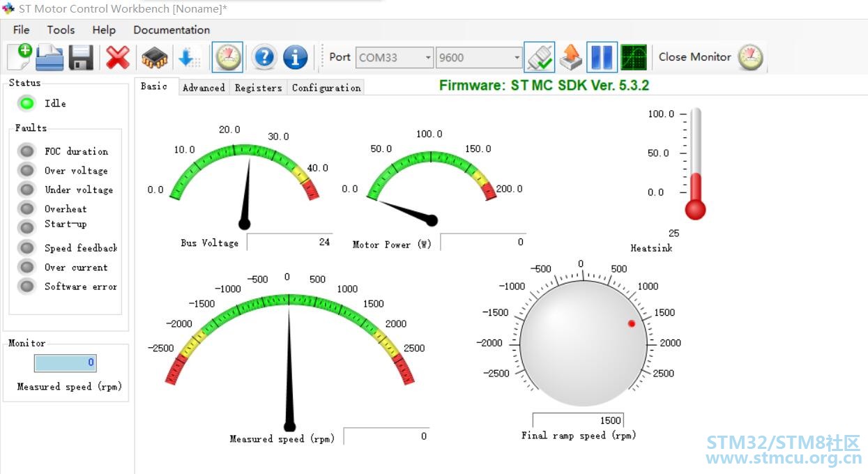Open the green plotter scope icon
The height and width of the screenshot is (474, 868).
(x=634, y=57)
